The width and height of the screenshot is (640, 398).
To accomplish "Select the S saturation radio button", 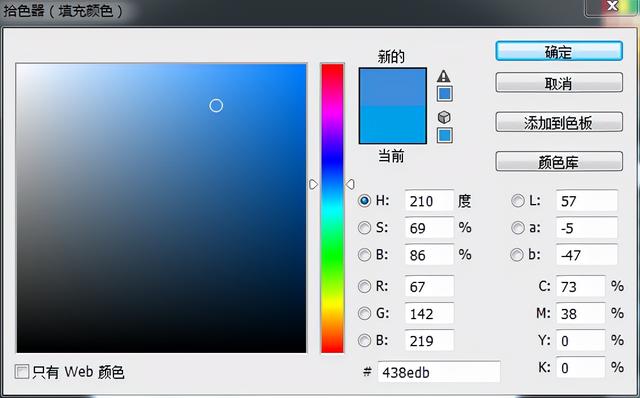I will point(364,228).
